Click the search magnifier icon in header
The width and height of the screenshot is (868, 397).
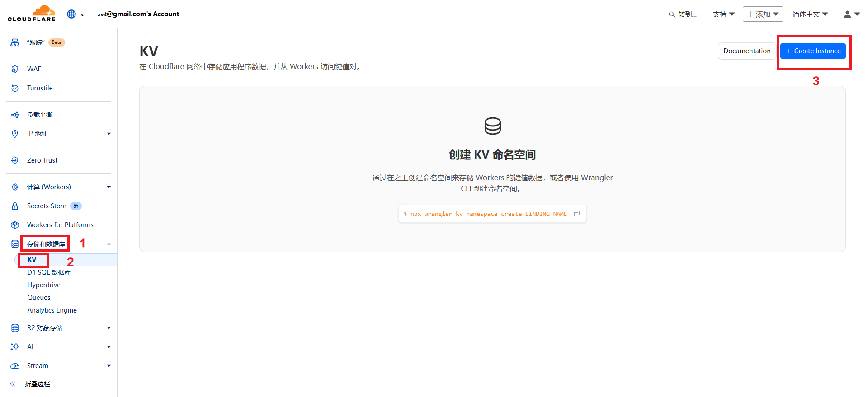672,14
